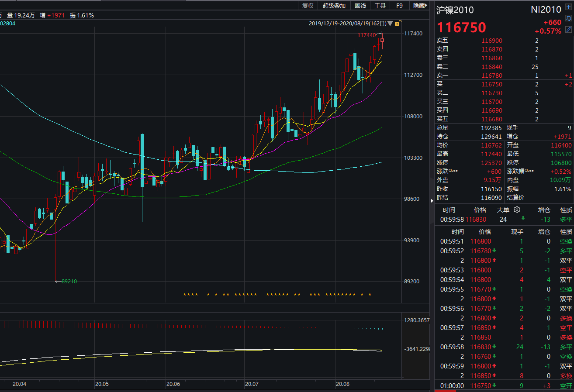This screenshot has width=574, height=392.
Task: Open the 画线 drawing tools
Action: click(360, 6)
